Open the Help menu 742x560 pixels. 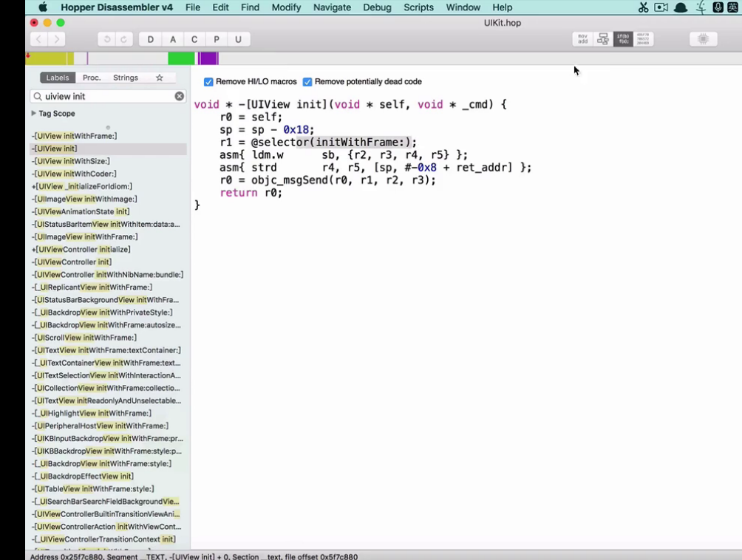tap(502, 7)
